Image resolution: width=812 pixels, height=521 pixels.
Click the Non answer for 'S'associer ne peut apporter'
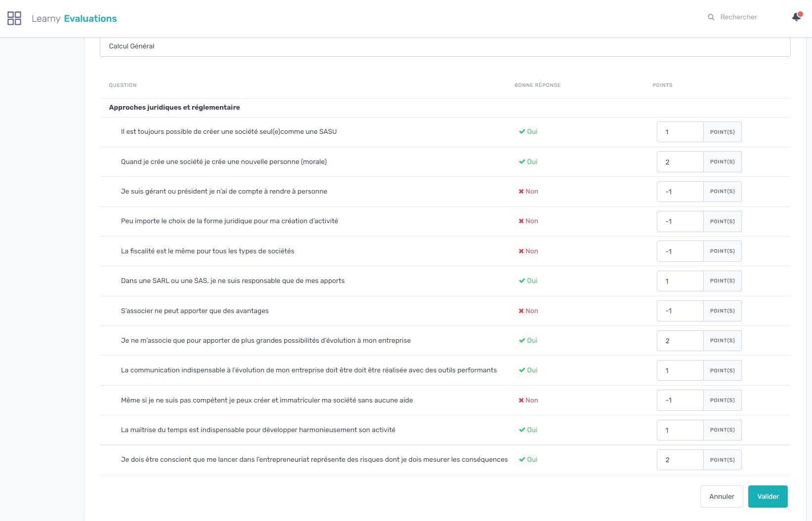pyautogui.click(x=528, y=311)
